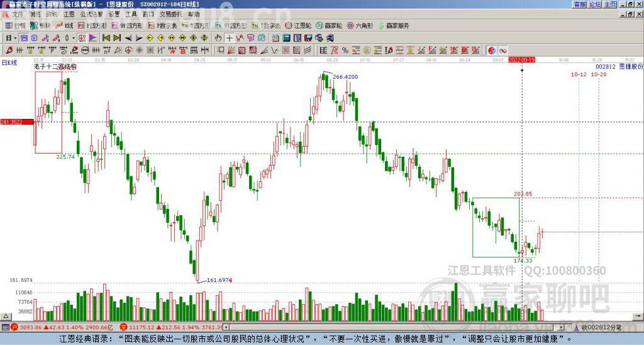
Task: Open the 六角形 hexagon tool
Action: coord(360,25)
